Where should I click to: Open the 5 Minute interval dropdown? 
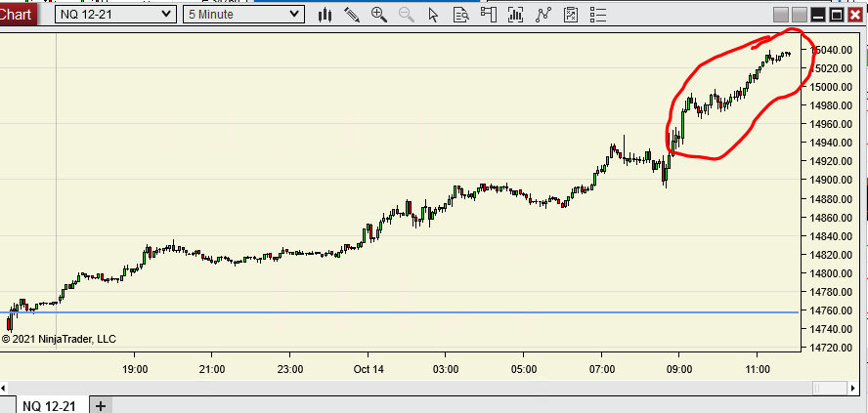[243, 15]
